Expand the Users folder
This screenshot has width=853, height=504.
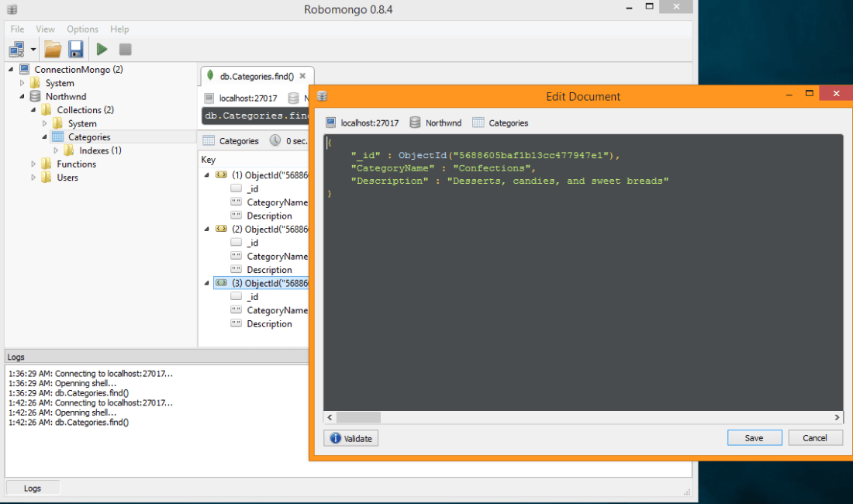pos(33,178)
